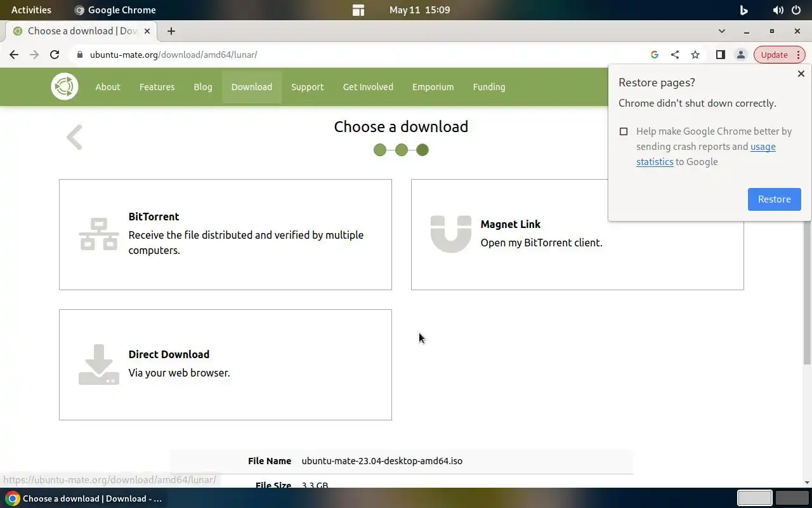The image size is (812, 508).
Task: Open the power menu in top bar
Action: [796, 10]
